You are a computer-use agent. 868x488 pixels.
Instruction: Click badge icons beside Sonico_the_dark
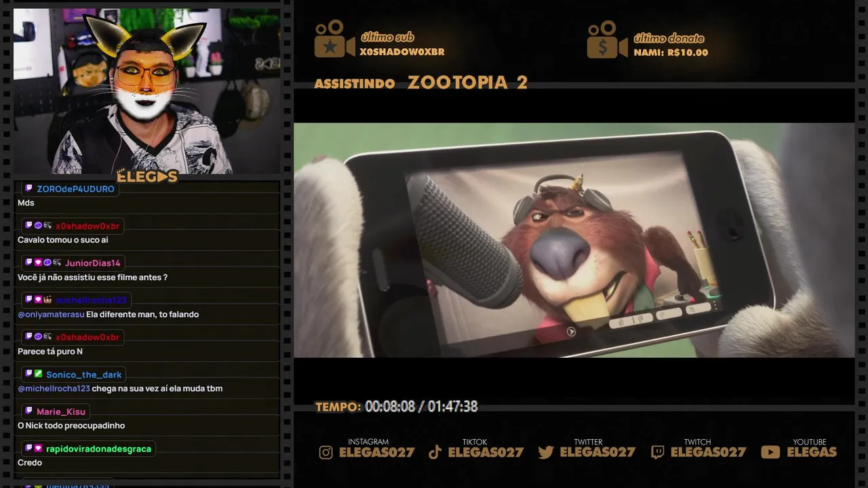pos(33,374)
